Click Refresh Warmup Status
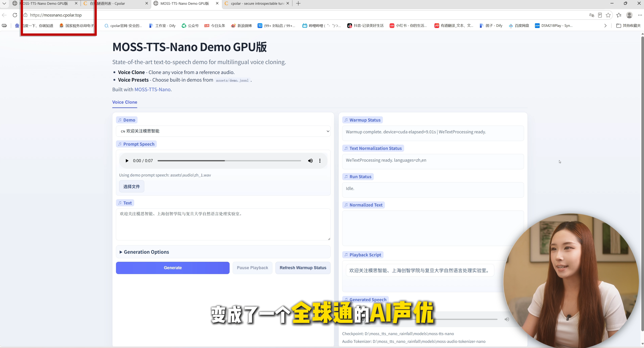644x348 pixels. coord(303,268)
